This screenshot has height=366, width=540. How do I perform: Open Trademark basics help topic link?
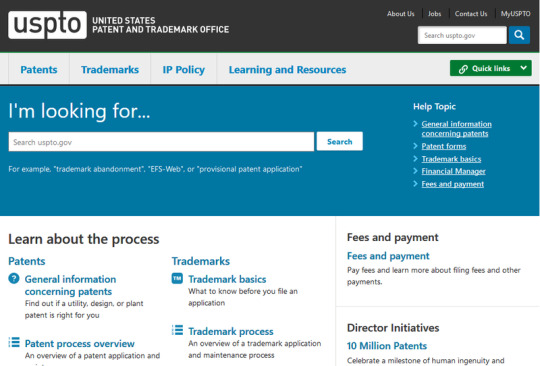point(451,159)
